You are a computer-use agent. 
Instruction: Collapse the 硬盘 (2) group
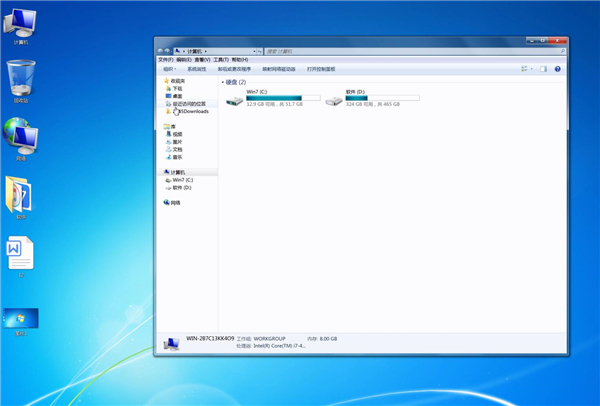pyautogui.click(x=223, y=82)
